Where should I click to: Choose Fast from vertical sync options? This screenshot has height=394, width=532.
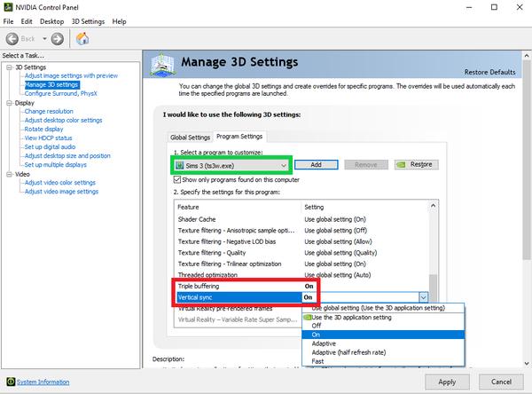319,361
